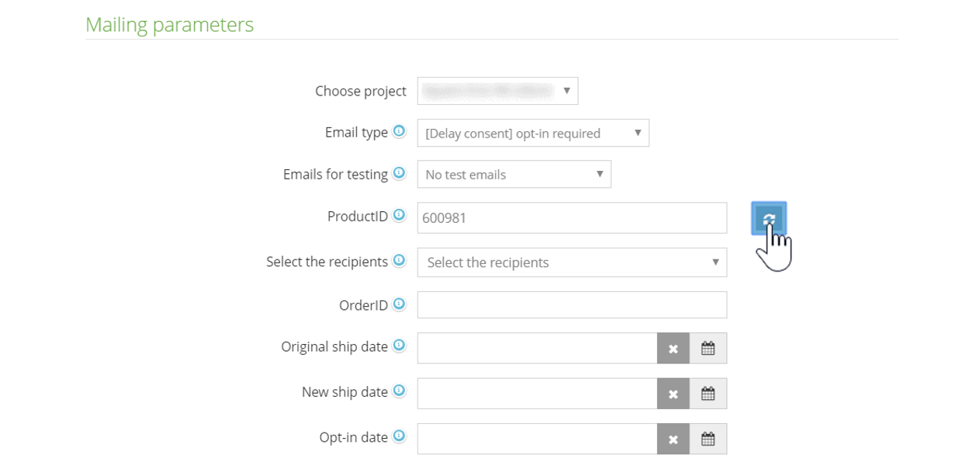Screen dimensions: 980x469
Task: Click the ProductID info icon
Action: pyautogui.click(x=399, y=215)
